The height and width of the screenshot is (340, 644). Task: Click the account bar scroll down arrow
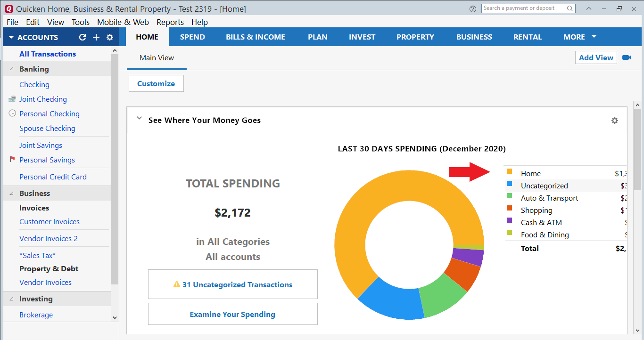click(115, 318)
